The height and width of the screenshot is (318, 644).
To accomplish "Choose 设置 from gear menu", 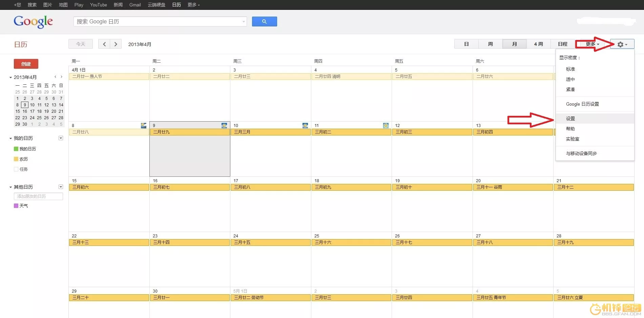I will [x=595, y=119].
